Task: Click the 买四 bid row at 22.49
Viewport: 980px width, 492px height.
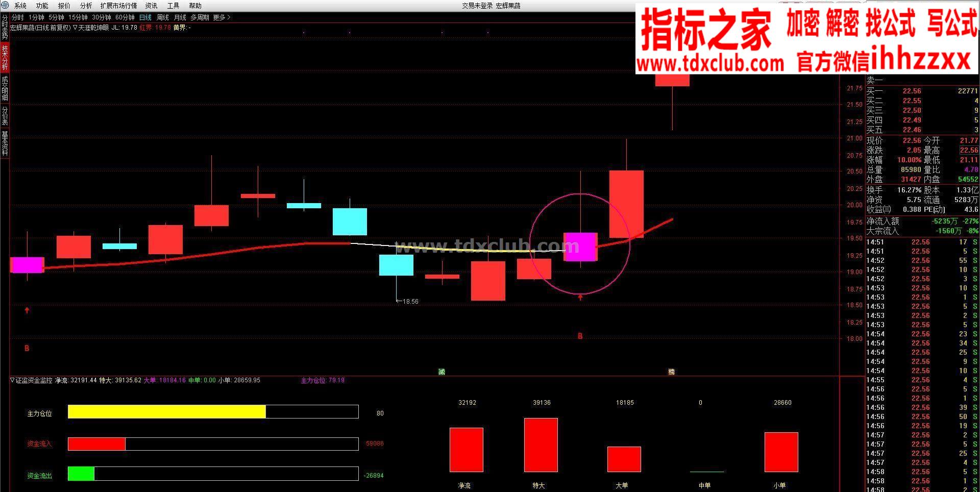Action: [922, 120]
